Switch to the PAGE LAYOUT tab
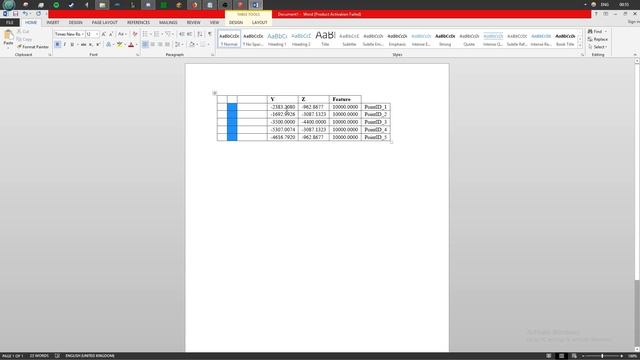This screenshot has width=640, height=360. click(104, 22)
